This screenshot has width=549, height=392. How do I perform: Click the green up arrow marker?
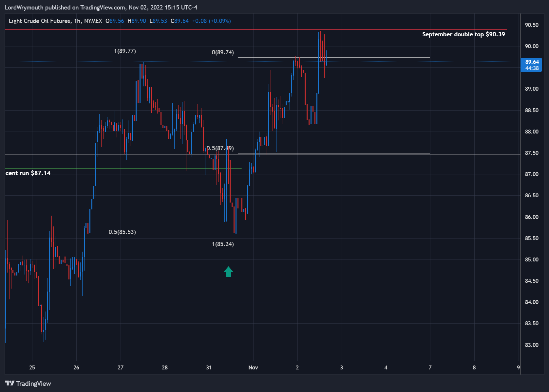228,272
